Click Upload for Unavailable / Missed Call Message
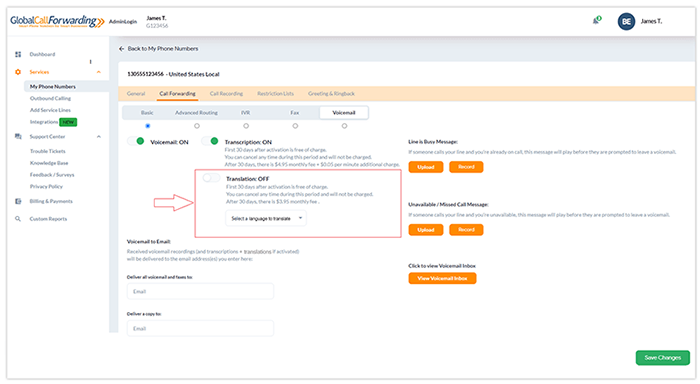Image resolution: width=700 pixels, height=384 pixels. click(x=426, y=230)
